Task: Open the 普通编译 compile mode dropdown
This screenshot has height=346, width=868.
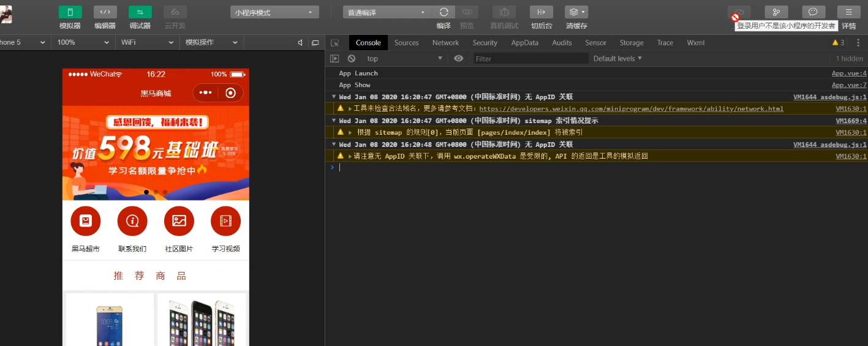Action: coord(387,12)
